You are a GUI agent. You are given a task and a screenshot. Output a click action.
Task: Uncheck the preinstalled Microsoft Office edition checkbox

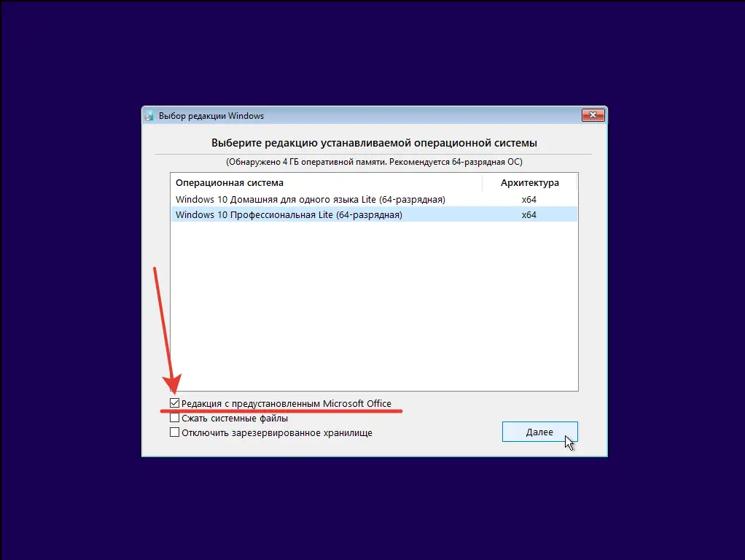[x=174, y=403]
